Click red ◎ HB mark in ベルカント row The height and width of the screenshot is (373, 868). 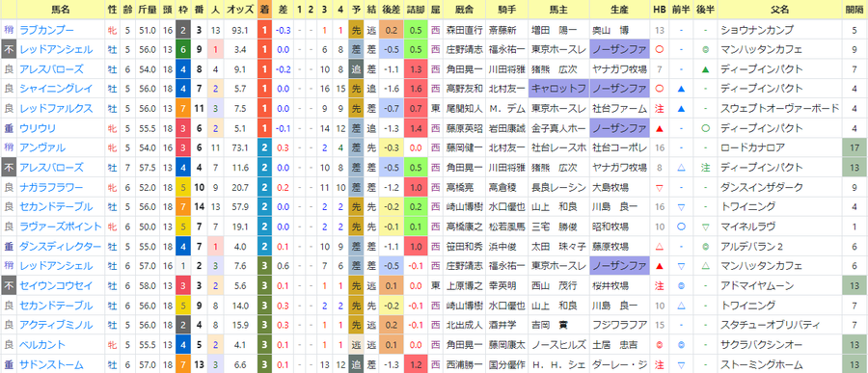pyautogui.click(x=660, y=345)
